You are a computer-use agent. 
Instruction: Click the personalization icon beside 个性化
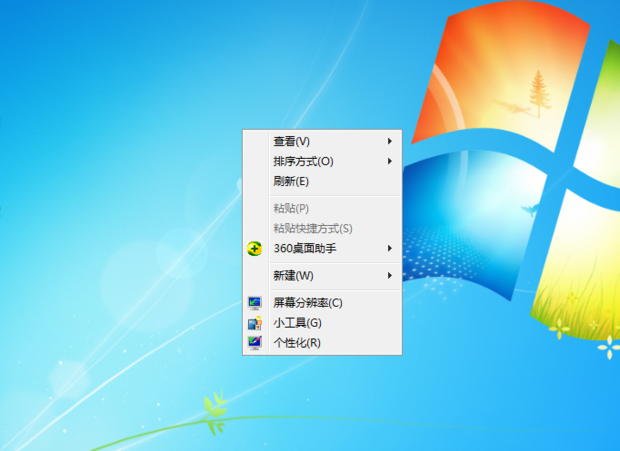(255, 343)
